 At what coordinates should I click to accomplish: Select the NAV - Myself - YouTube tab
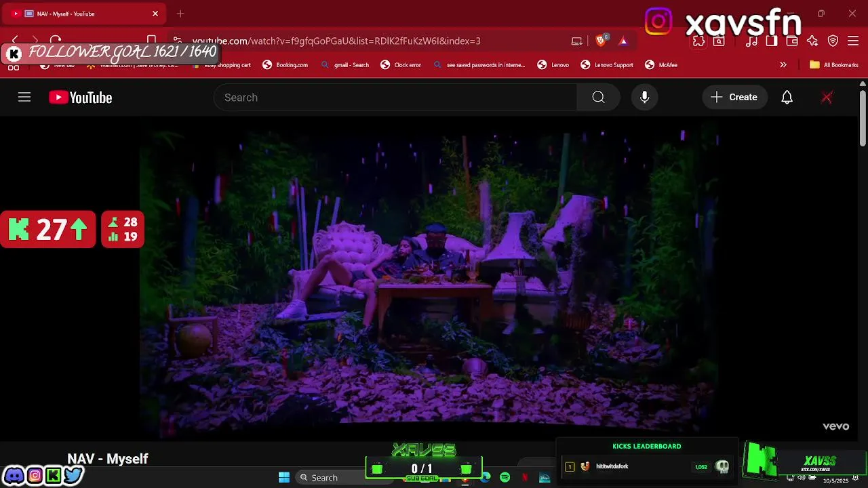click(x=85, y=14)
